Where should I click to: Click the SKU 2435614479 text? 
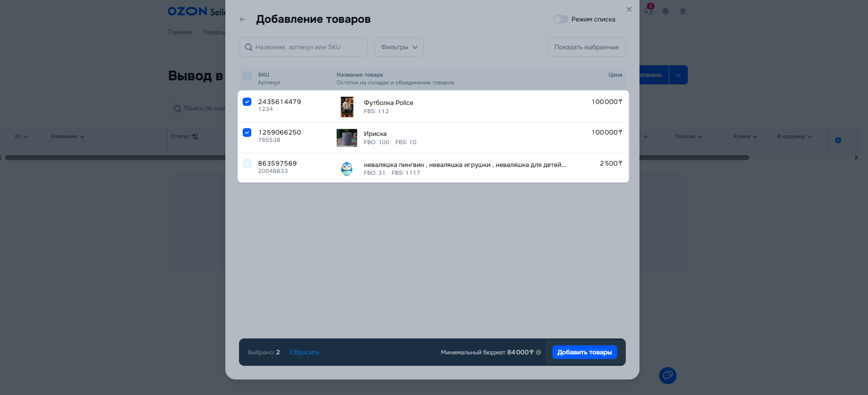click(279, 102)
